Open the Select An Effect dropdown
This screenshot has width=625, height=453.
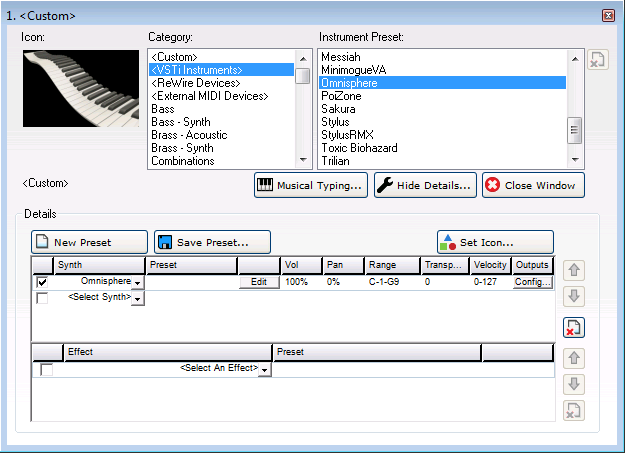pyautogui.click(x=265, y=370)
